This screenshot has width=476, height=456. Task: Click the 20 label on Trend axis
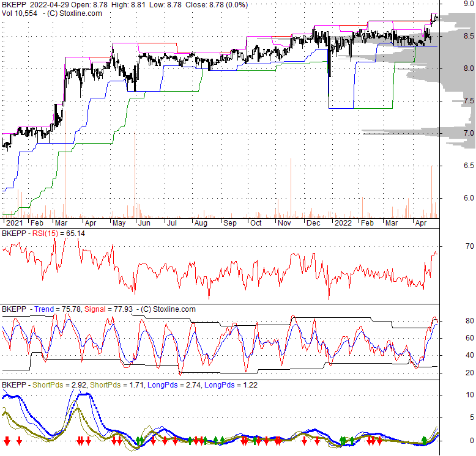470,373
